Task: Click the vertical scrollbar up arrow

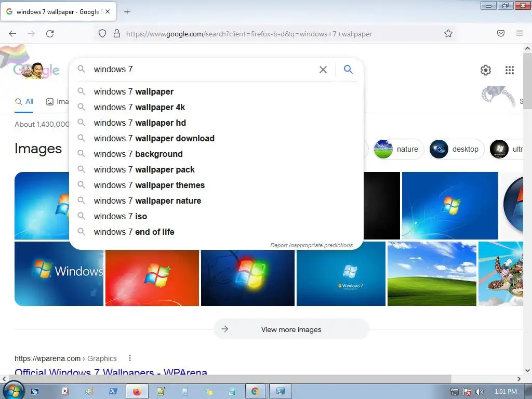Action: click(x=527, y=48)
